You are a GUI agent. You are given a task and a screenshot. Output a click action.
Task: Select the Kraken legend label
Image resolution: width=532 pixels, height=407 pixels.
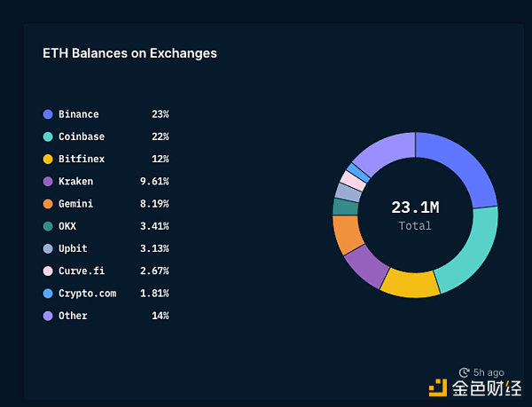point(75,182)
